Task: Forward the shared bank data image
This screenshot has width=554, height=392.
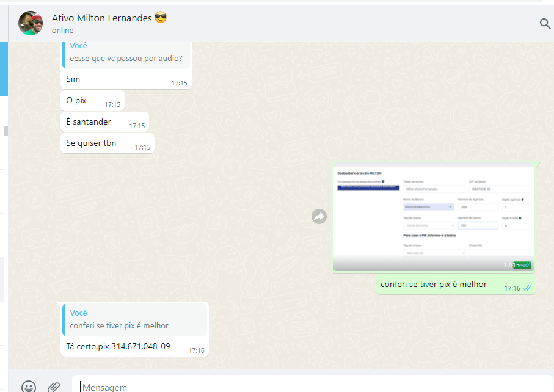Action: [319, 216]
